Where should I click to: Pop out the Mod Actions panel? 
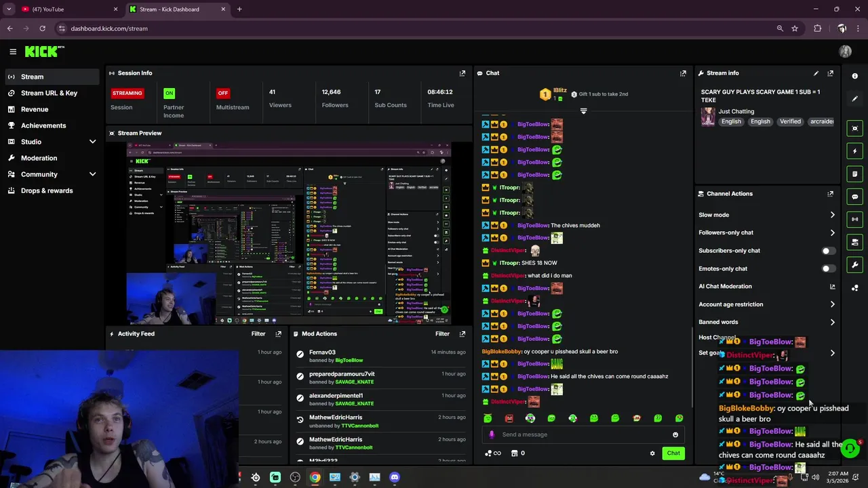point(462,334)
